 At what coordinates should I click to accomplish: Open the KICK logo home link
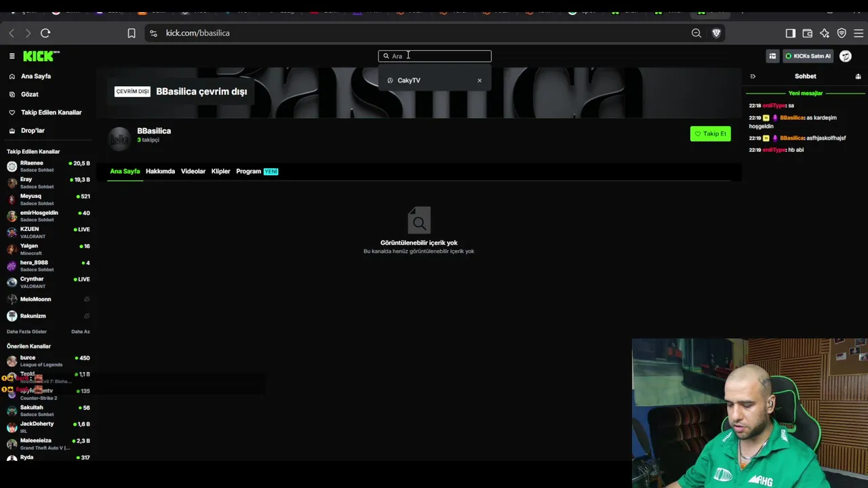tap(41, 56)
